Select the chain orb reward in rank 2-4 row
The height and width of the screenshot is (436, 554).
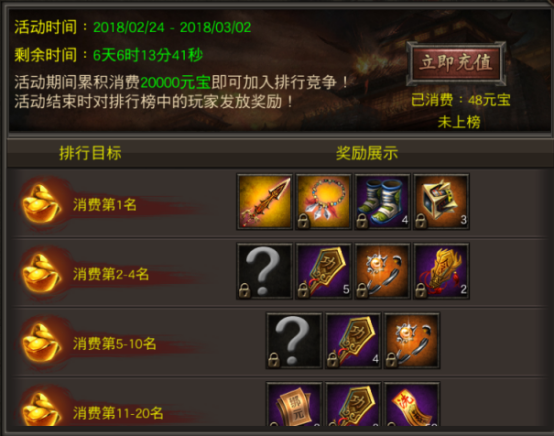point(383,271)
